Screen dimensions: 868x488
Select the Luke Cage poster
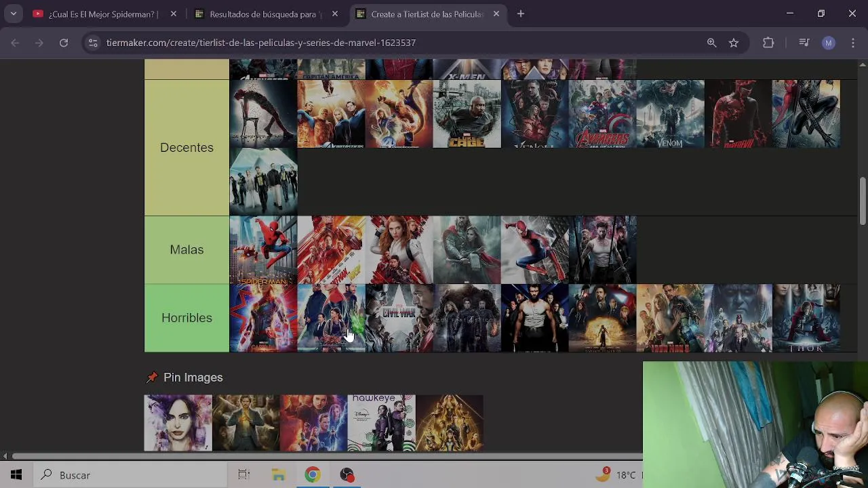[x=467, y=114]
